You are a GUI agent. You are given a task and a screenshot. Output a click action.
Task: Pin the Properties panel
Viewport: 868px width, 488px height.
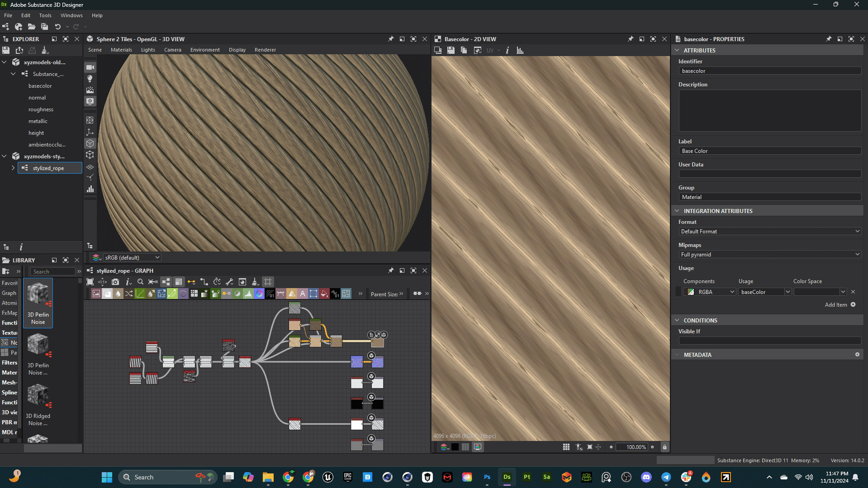[828, 39]
